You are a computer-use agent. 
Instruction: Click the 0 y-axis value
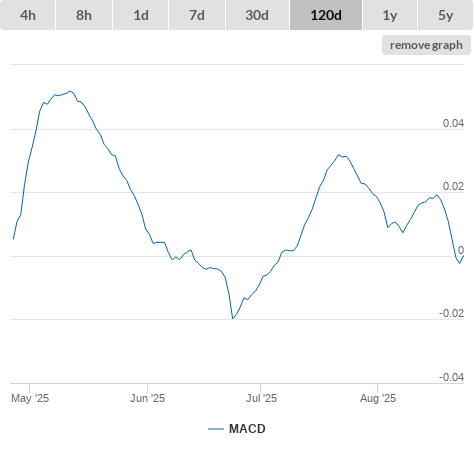pos(461,250)
